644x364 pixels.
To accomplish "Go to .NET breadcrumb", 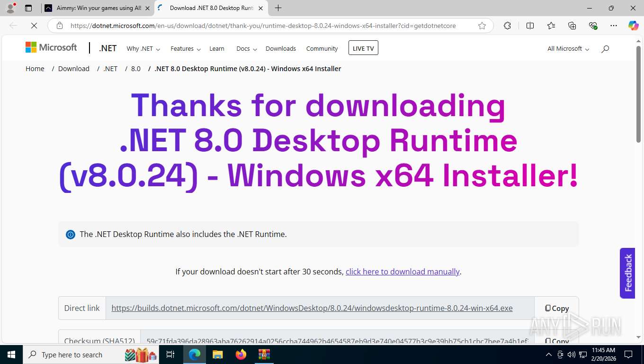I will [110, 69].
